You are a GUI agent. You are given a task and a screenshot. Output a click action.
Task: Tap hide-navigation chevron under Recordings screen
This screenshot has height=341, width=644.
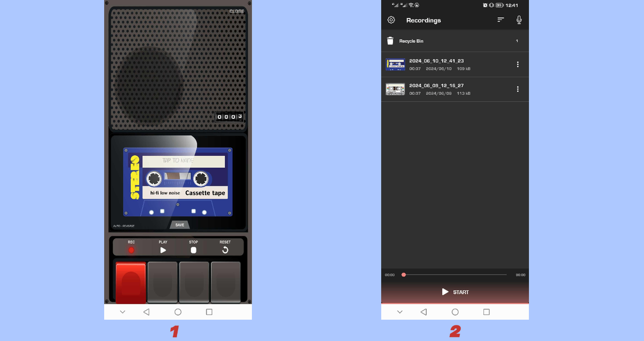pos(400,312)
